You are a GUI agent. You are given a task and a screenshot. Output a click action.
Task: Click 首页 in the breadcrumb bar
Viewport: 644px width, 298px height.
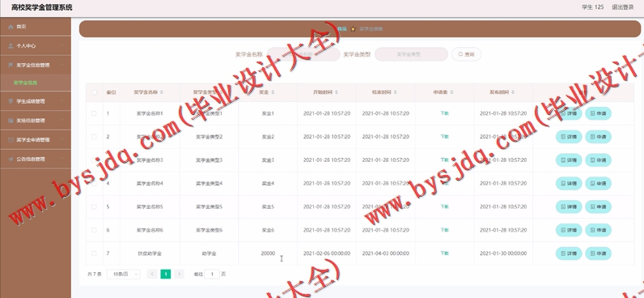point(342,29)
